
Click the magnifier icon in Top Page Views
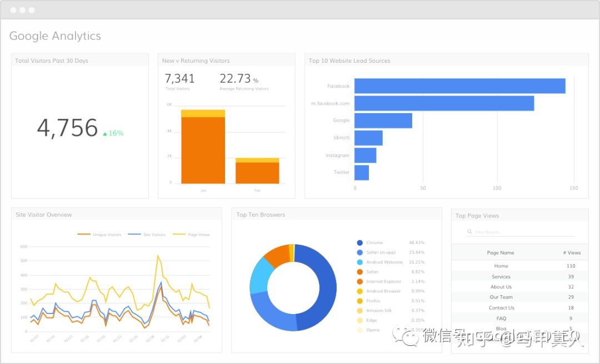[469, 232]
